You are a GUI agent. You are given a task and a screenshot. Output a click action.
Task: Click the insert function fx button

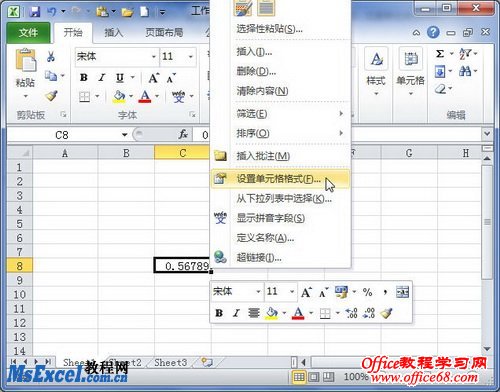click(x=183, y=135)
